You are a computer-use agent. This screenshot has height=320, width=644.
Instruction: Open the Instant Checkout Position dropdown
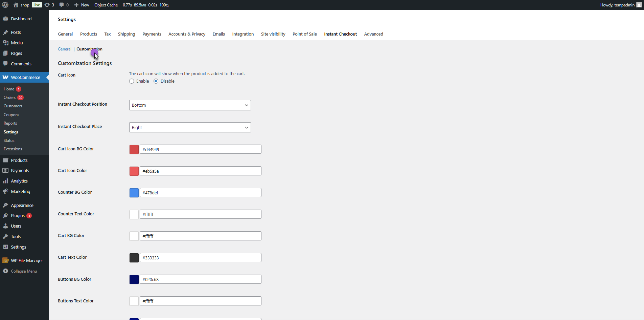[x=190, y=105]
